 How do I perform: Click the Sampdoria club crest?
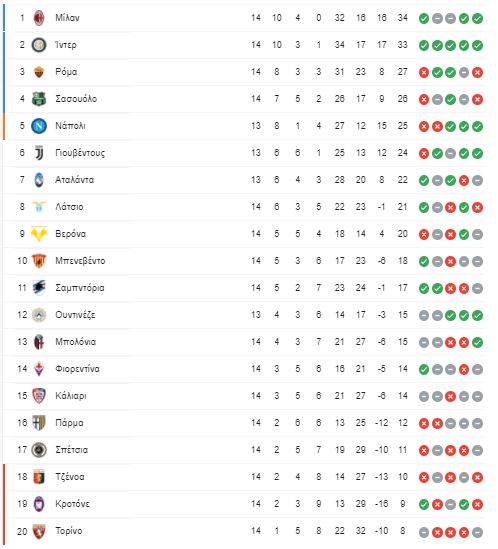click(x=39, y=288)
